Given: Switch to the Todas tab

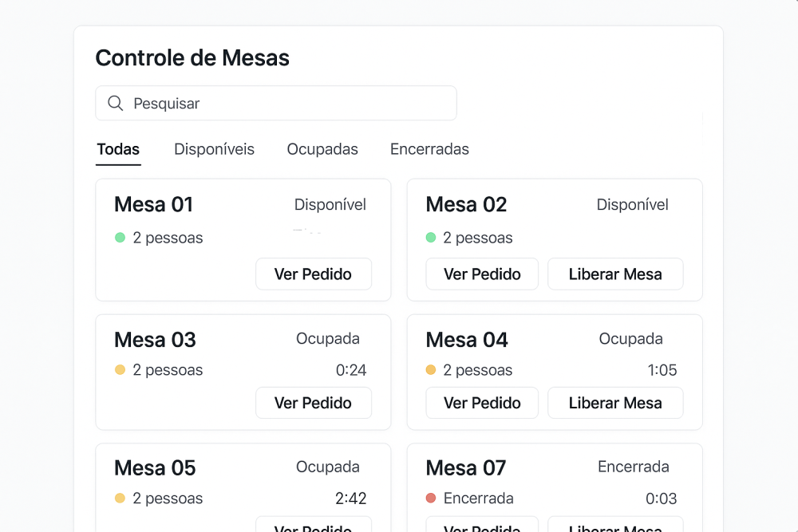Looking at the screenshot, I should pyautogui.click(x=118, y=149).
